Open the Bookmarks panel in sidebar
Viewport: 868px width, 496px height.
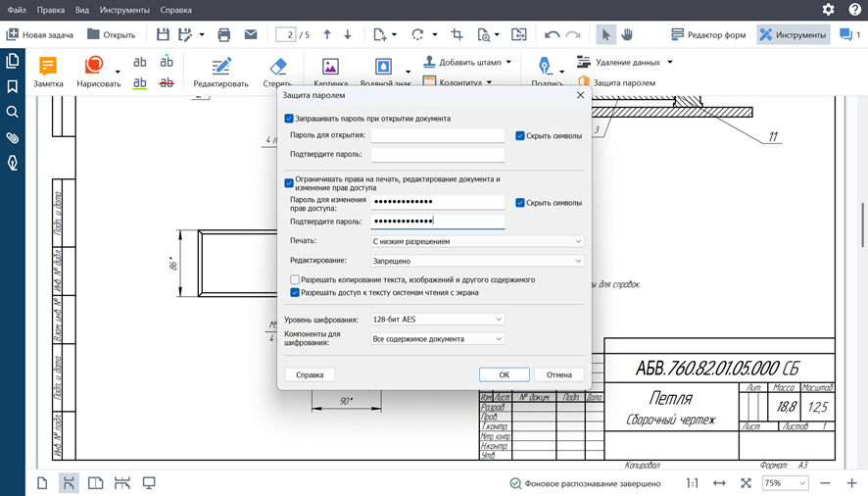point(13,86)
